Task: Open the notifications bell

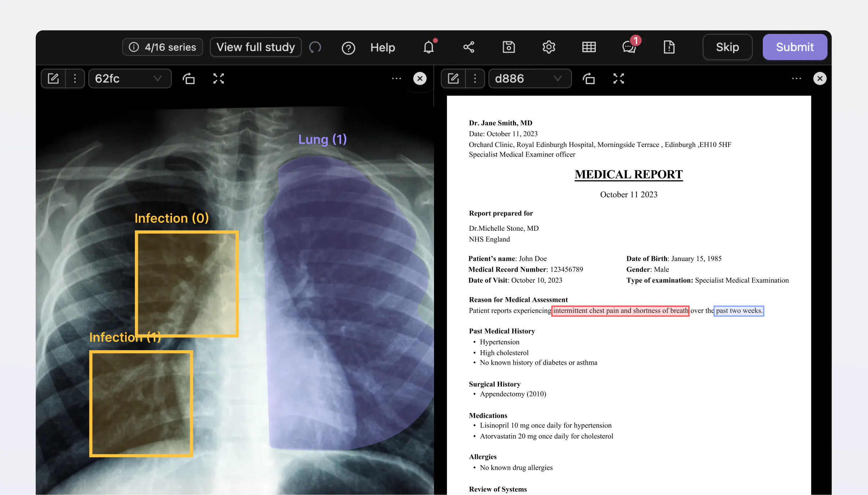Action: (x=429, y=47)
